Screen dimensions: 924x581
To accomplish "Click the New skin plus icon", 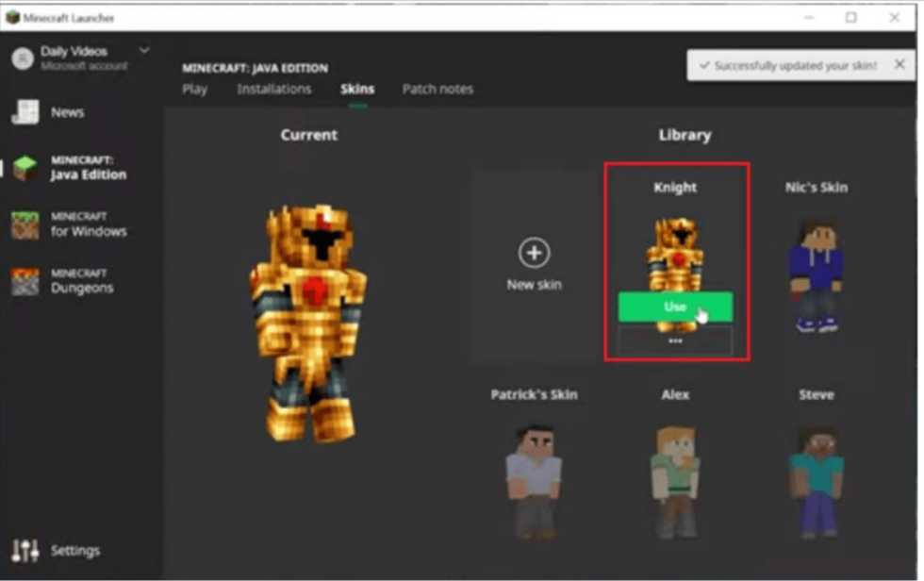I will pos(534,253).
